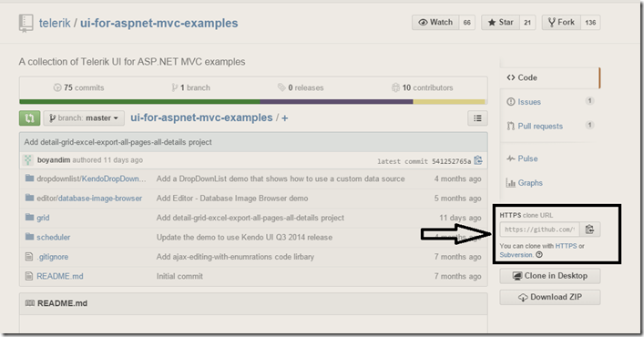Screen dimensions: 644x337
Task: Click the clone help question icon
Action: click(539, 255)
